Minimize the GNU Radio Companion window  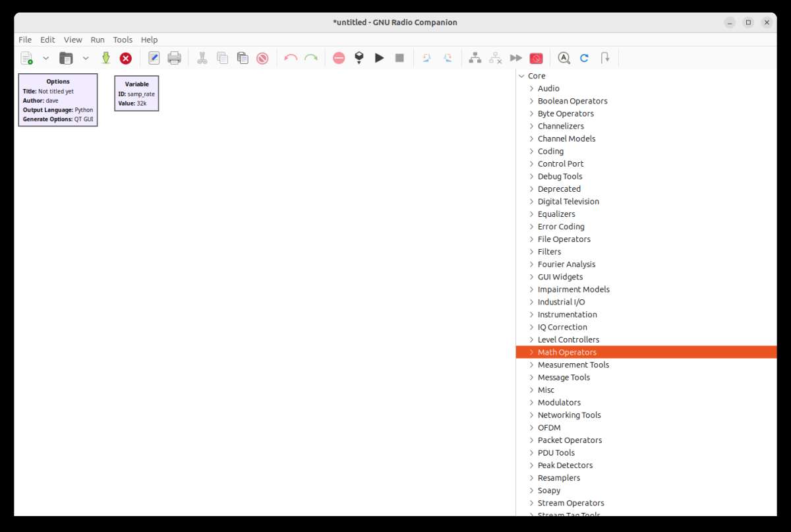(x=730, y=22)
